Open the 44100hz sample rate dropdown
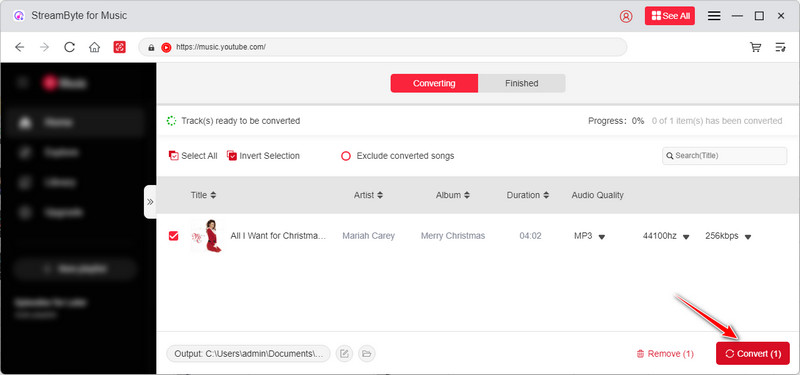 (666, 236)
